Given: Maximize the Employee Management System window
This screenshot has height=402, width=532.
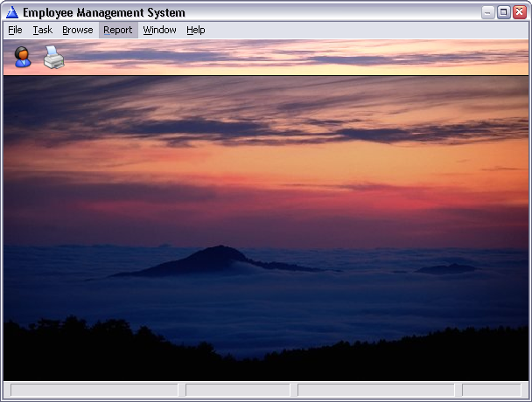Looking at the screenshot, I should tap(503, 12).
